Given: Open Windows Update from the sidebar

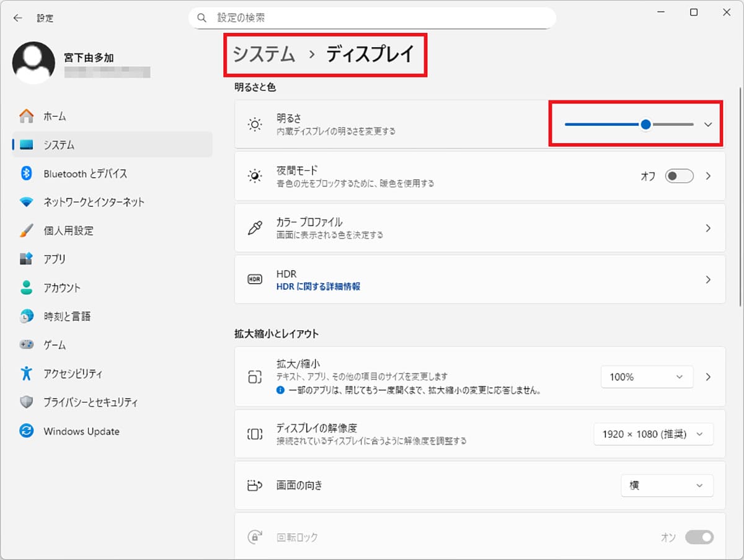Looking at the screenshot, I should coord(81,431).
